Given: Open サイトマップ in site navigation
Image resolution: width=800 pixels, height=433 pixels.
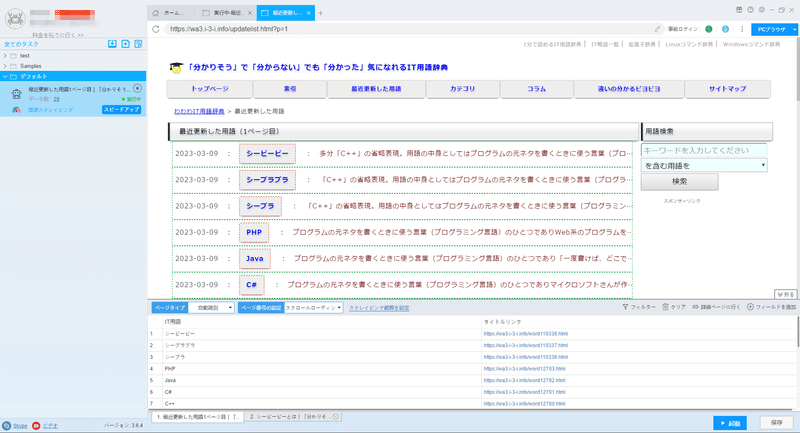Looking at the screenshot, I should [728, 89].
